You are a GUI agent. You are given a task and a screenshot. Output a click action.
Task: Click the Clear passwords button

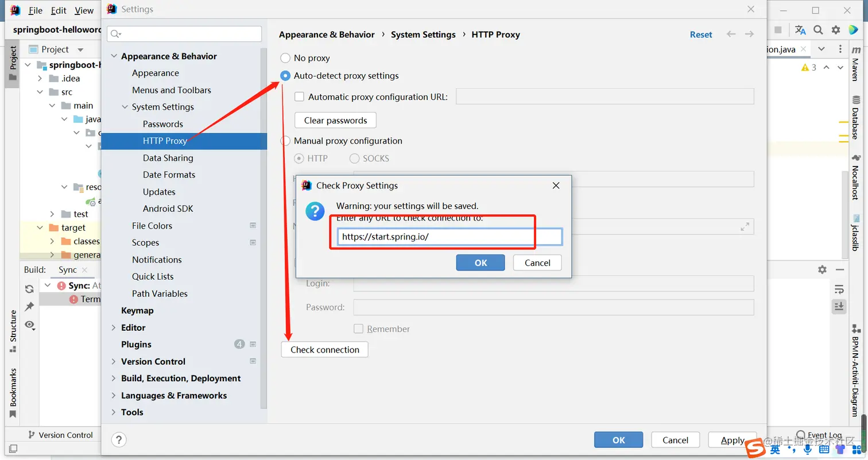pos(335,121)
